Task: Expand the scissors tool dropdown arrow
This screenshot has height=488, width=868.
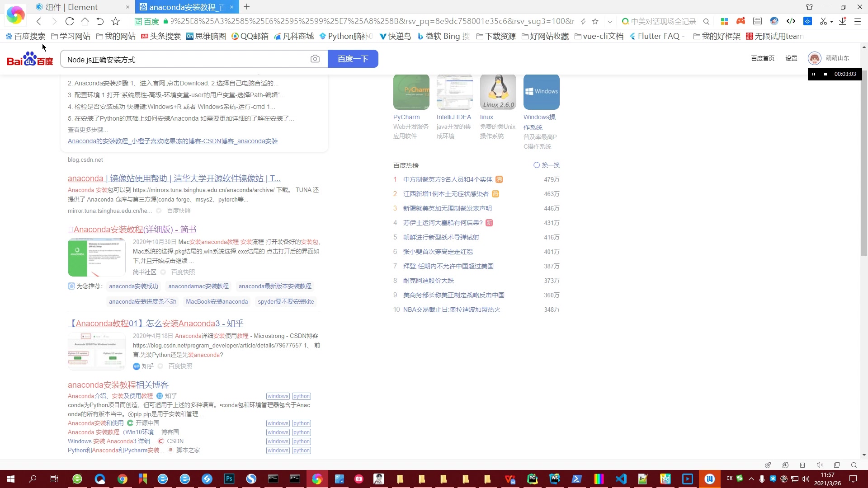Action: [x=831, y=22]
